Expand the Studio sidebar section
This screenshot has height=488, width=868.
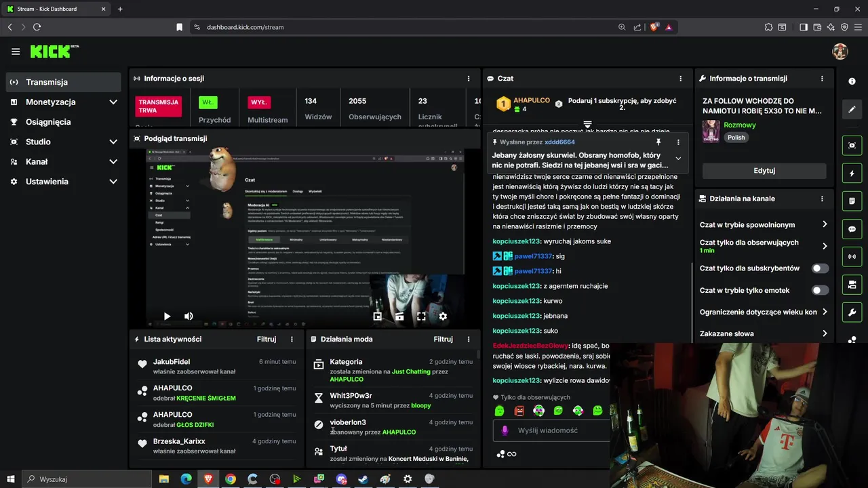113,142
